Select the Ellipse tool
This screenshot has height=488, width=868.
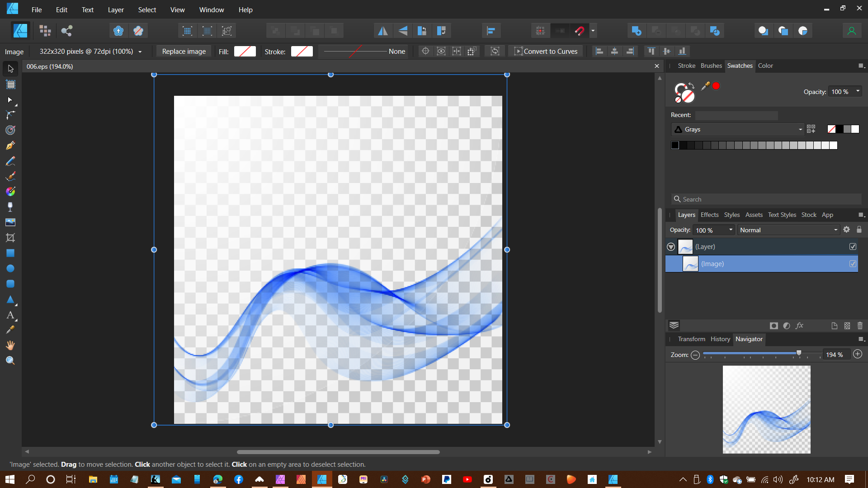[x=10, y=268]
